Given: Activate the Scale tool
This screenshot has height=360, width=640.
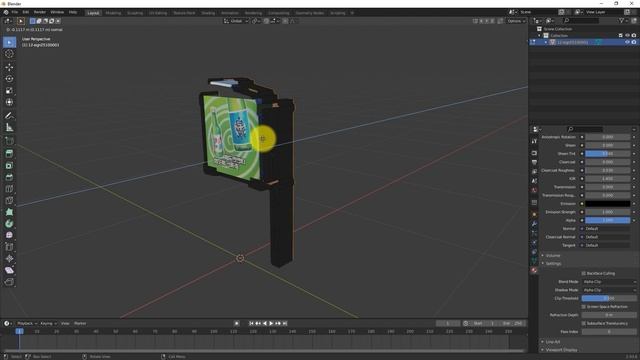Looking at the screenshot, I should point(9,91).
